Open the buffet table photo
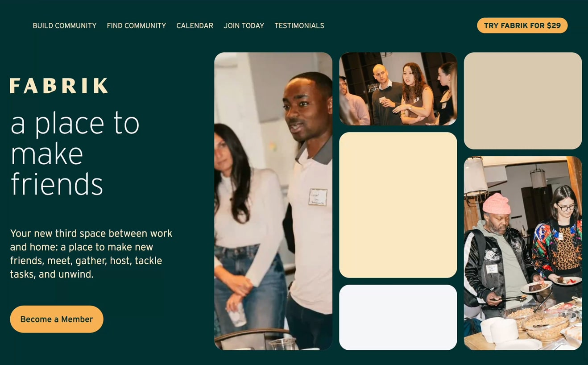 tap(523, 253)
